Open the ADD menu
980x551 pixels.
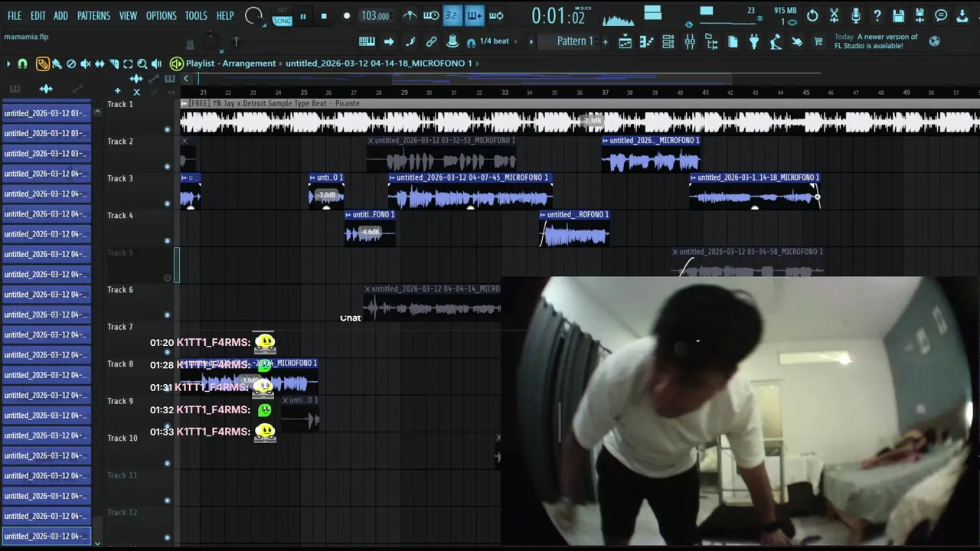tap(60, 15)
